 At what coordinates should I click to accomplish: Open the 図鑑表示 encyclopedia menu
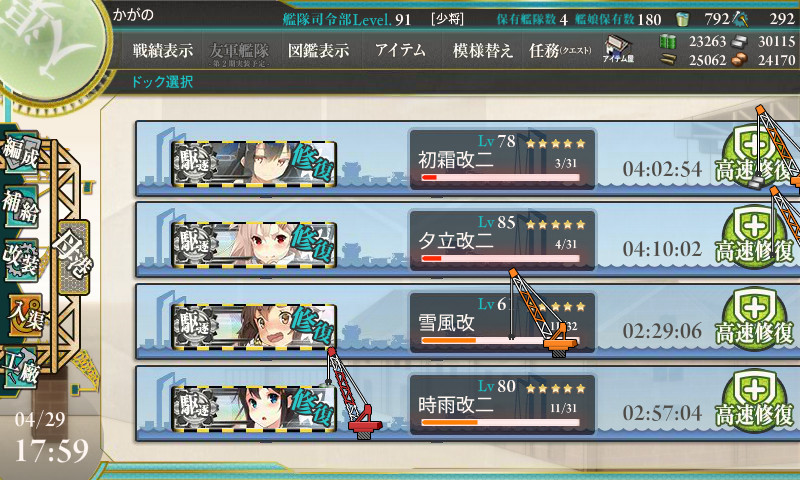318,50
